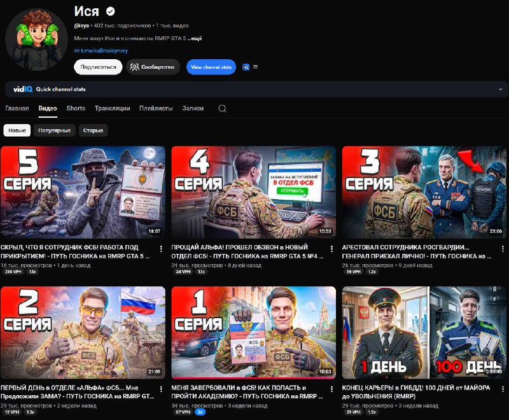The image size is (509, 420).
Task: Click the 'Ися' channel name heading
Action: (x=87, y=11)
